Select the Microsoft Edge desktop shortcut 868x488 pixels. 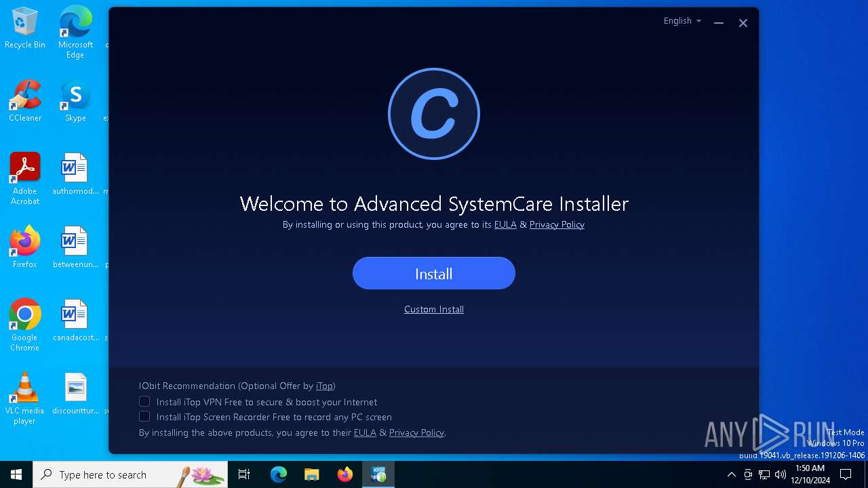click(x=75, y=33)
